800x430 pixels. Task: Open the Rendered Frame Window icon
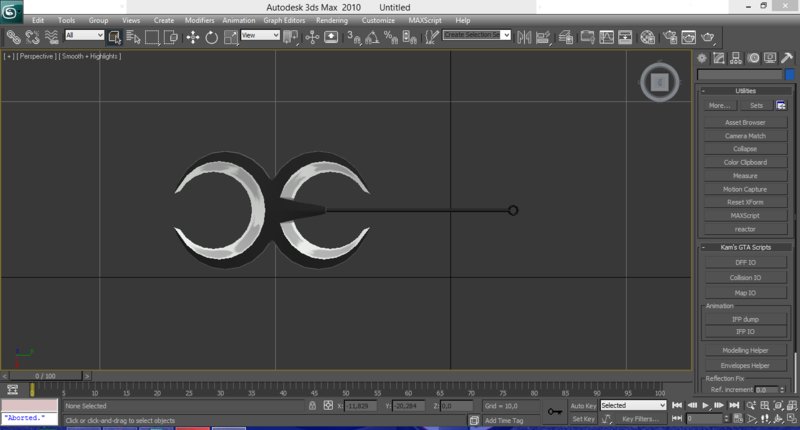click(689, 37)
